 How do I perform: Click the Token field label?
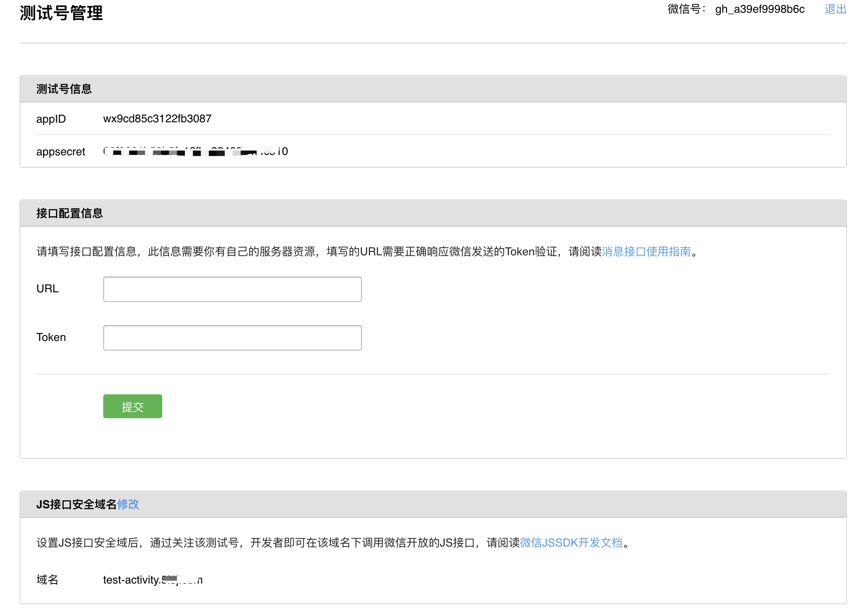tap(51, 337)
